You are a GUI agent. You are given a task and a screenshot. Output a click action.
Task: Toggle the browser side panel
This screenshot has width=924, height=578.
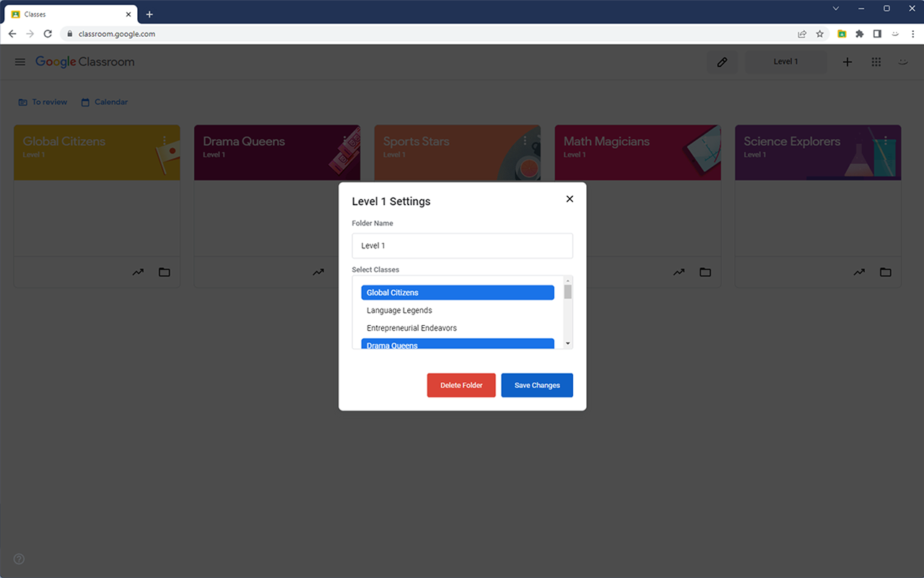pyautogui.click(x=877, y=34)
